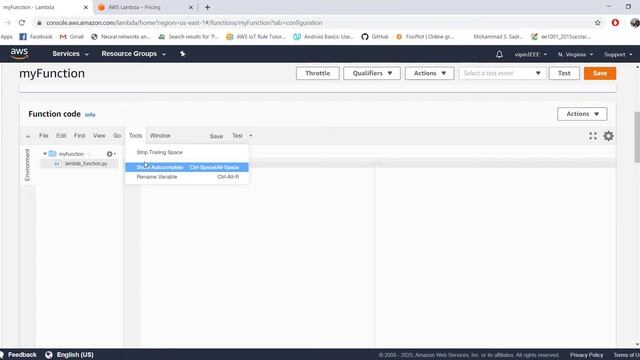
Task: Click the browser reload icon
Action: [x=22, y=23]
